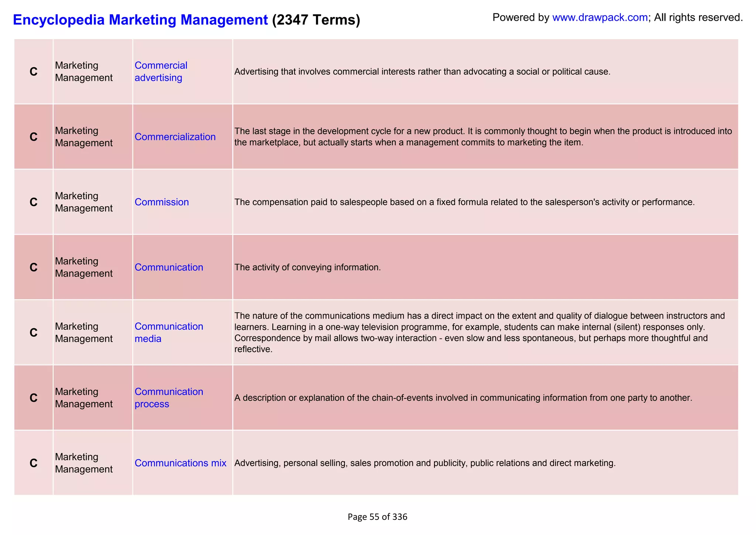Click the Commercialization definition text
This screenshot has width=756, height=535.
[x=483, y=137]
